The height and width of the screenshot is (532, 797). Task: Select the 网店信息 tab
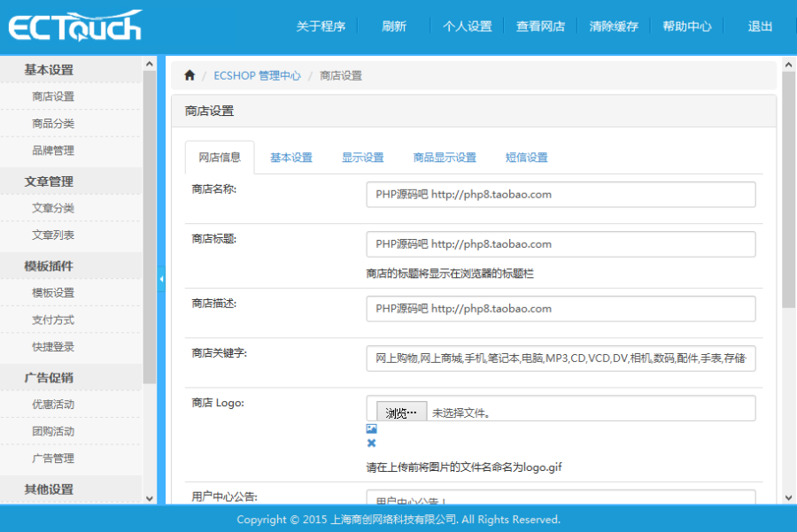coord(220,158)
